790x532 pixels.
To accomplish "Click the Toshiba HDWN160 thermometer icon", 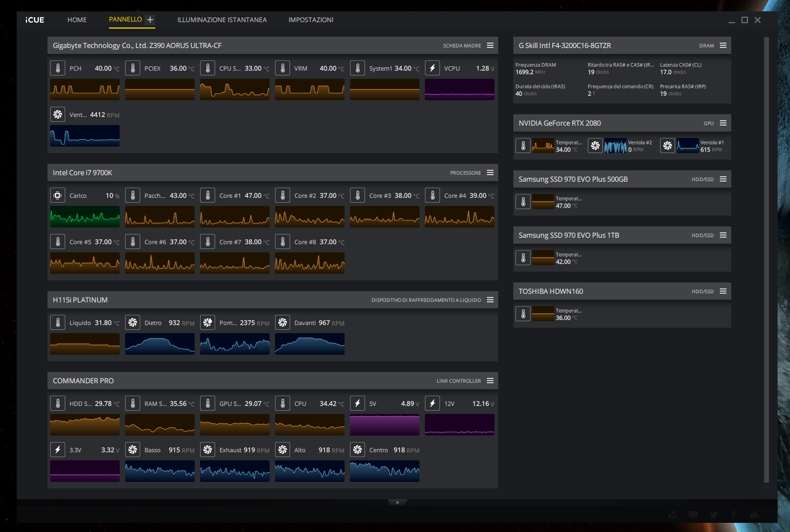I will click(523, 314).
